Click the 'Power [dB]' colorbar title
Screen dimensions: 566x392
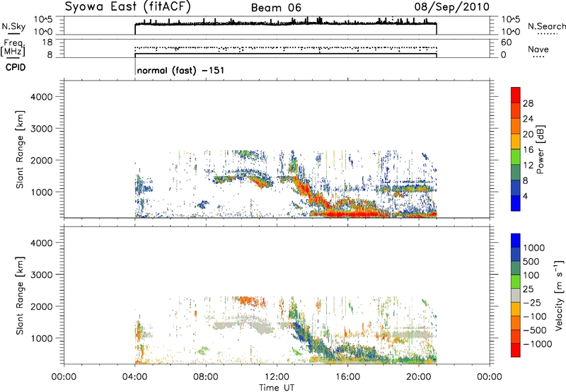(x=541, y=149)
